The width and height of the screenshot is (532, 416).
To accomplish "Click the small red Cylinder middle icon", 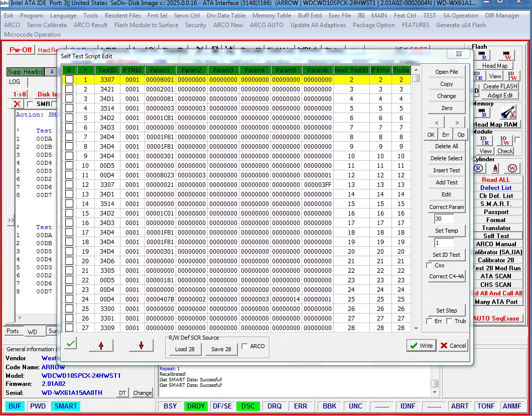I will click(x=495, y=168).
